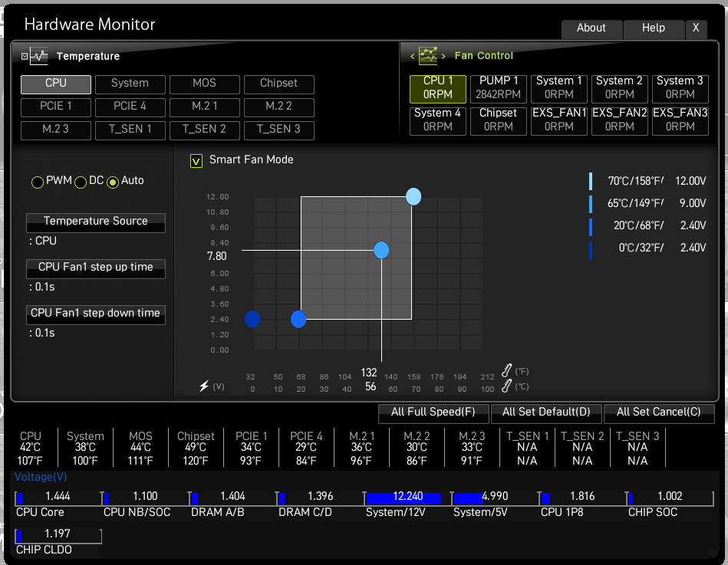728x565 pixels.
Task: Disable the Smart Fan Mode checkbox
Action: 196,161
